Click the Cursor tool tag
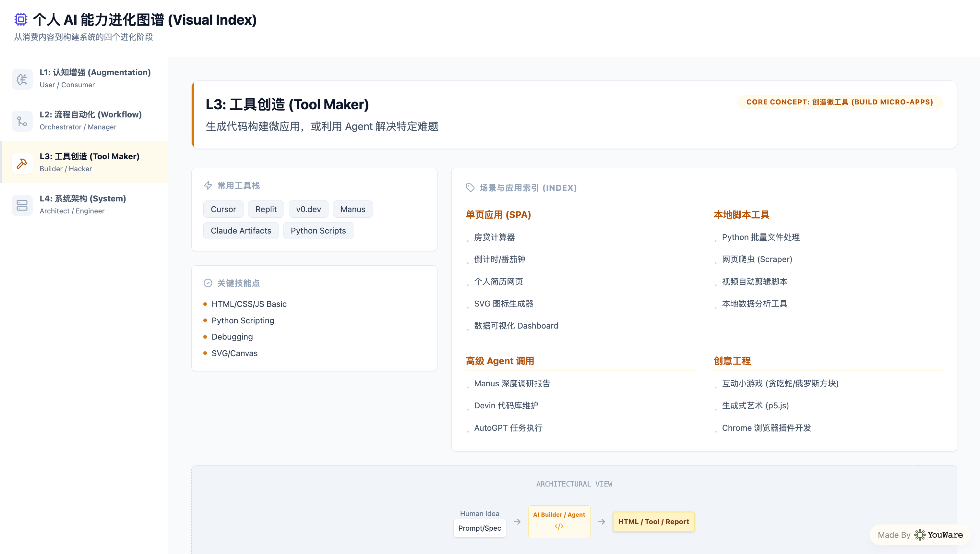 [223, 209]
